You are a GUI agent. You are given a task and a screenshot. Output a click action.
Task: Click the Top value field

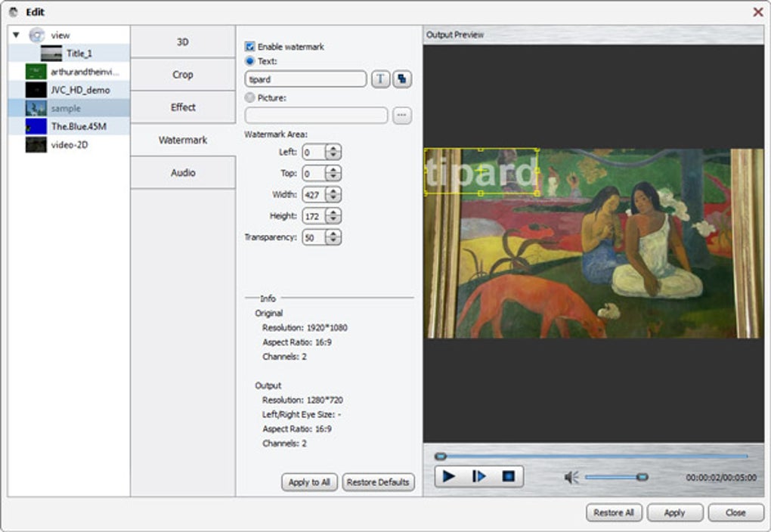point(314,173)
